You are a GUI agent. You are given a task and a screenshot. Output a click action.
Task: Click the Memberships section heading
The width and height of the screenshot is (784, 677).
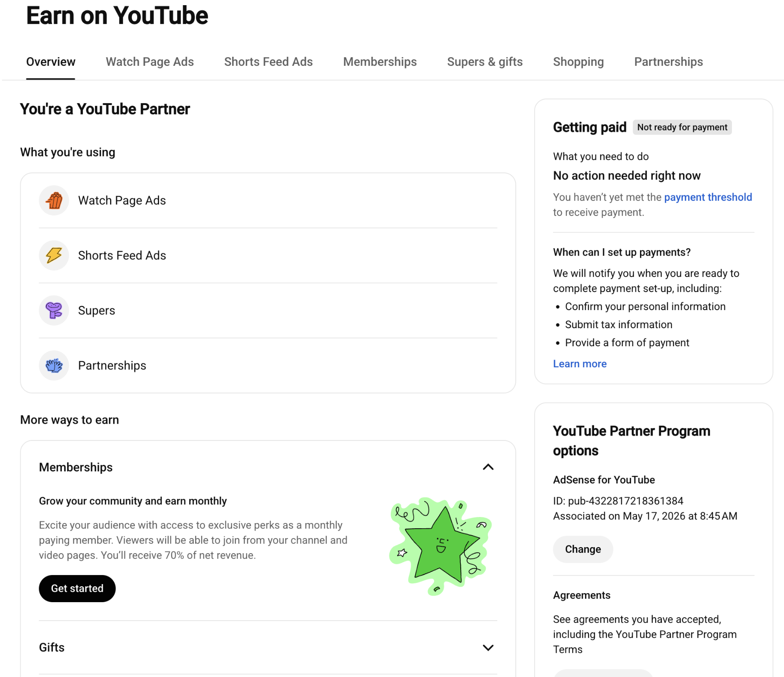[76, 468]
